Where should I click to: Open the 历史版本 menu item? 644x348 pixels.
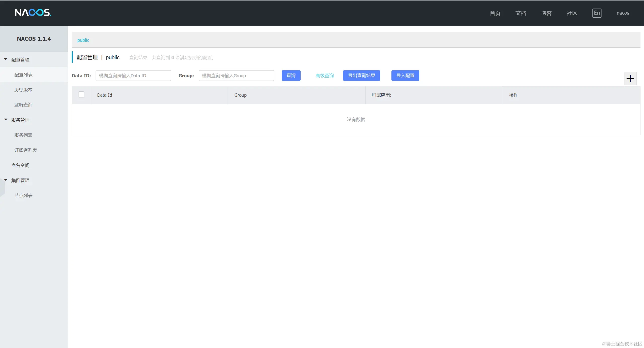click(x=23, y=90)
